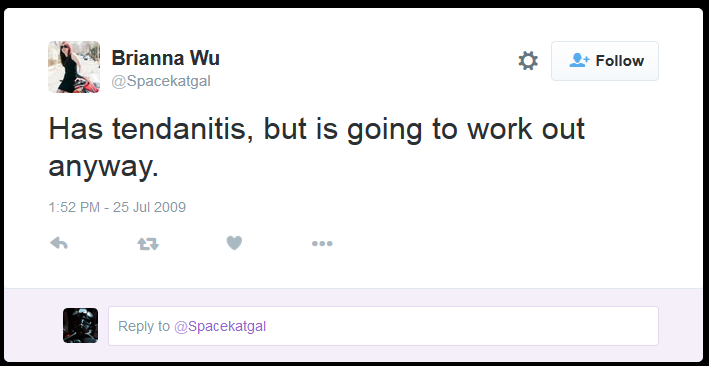The width and height of the screenshot is (709, 366).
Task: Click the 'Reply to' placeholder text
Action: coord(144,326)
